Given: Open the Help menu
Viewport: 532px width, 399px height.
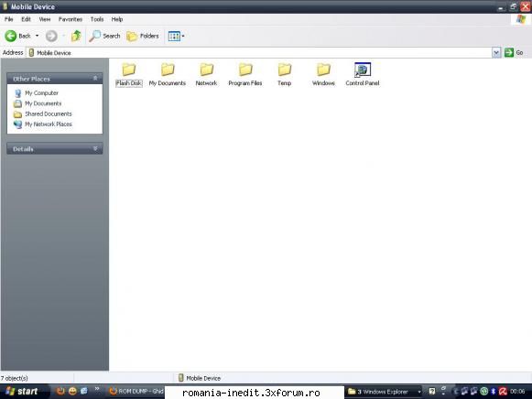Looking at the screenshot, I should coord(117,19).
